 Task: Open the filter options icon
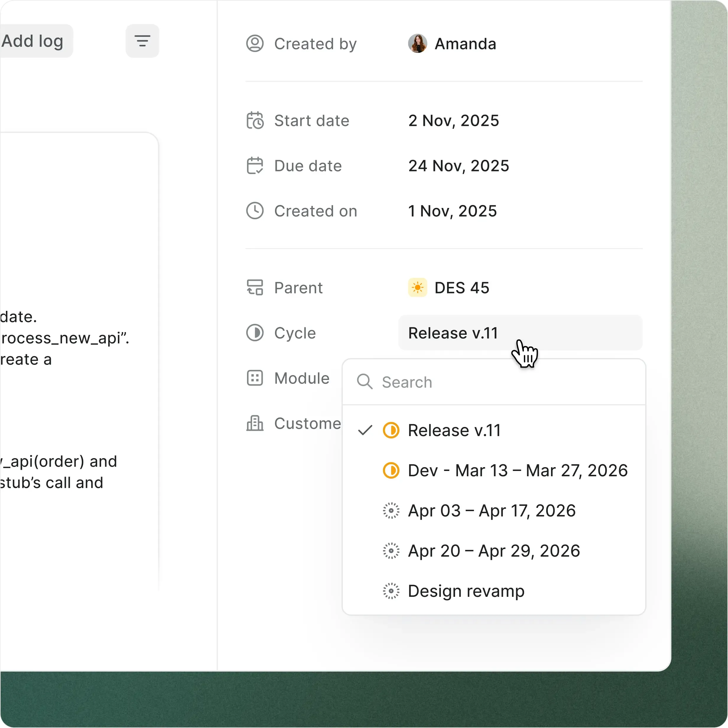pyautogui.click(x=142, y=41)
